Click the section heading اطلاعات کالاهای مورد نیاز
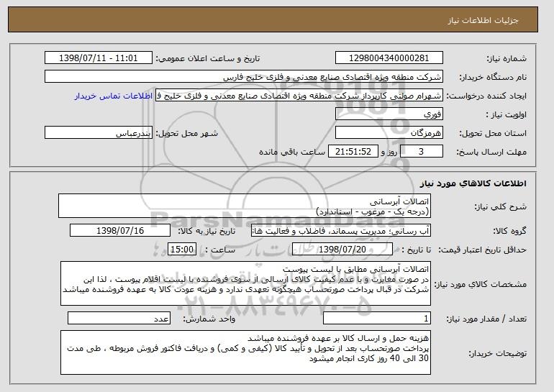554x392 pixels. (473, 183)
